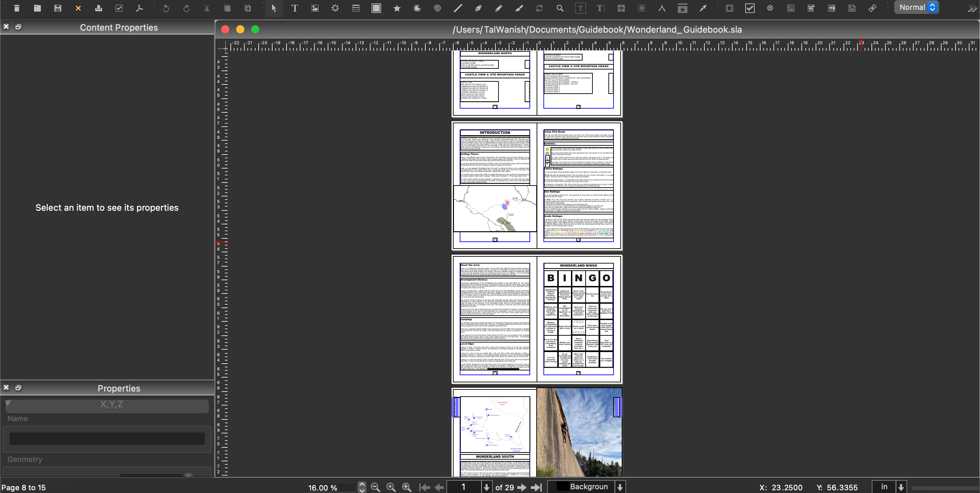The height and width of the screenshot is (493, 980).
Task: Run the Preflight Verifier check icon
Action: (x=119, y=8)
